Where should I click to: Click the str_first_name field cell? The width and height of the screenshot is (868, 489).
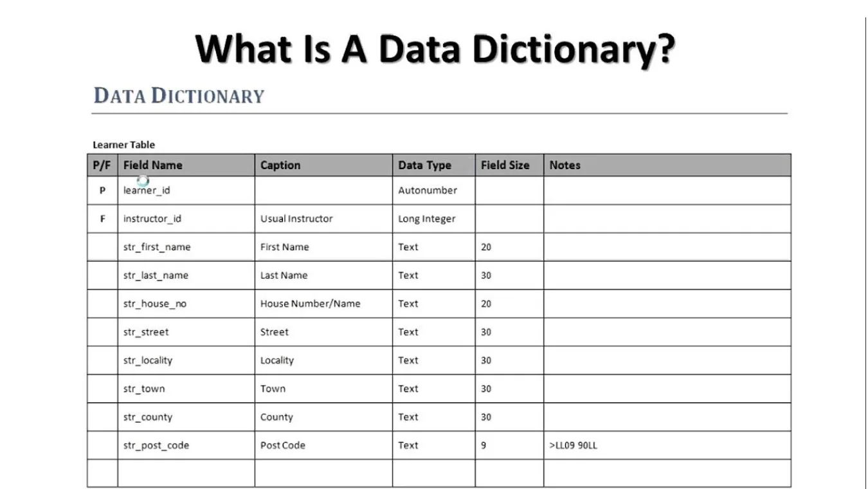(x=157, y=247)
